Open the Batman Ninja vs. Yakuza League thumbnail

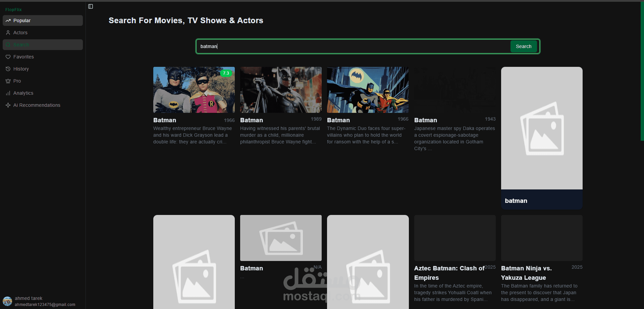click(x=542, y=238)
